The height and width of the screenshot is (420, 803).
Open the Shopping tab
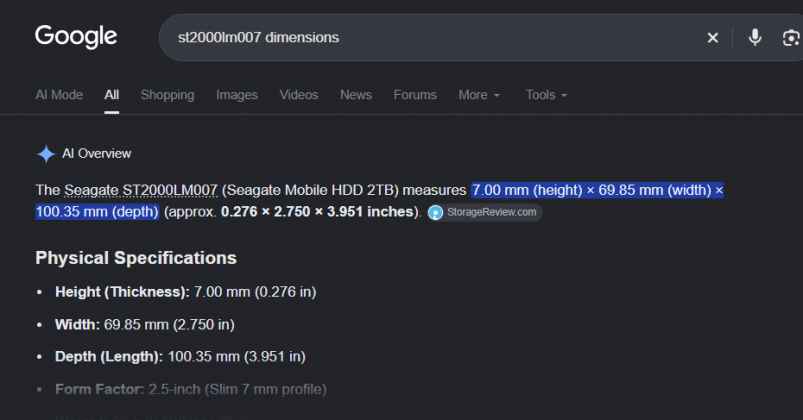[x=167, y=95]
